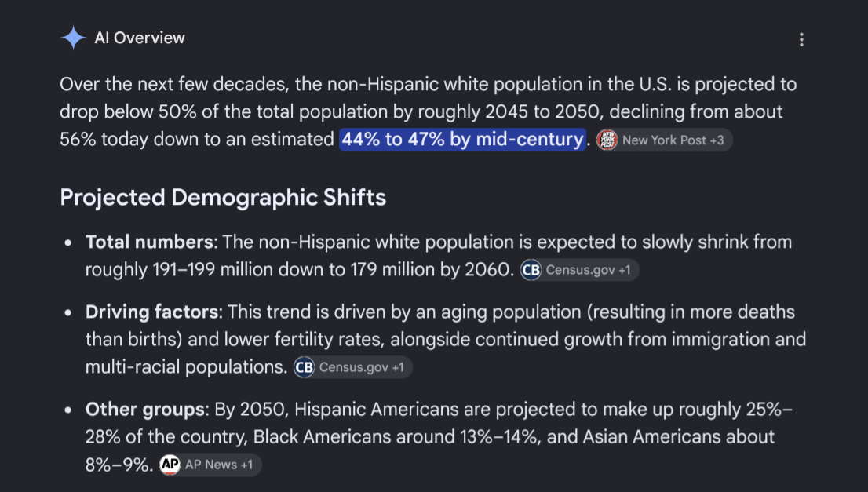This screenshot has width=868, height=492.
Task: Click the bullet point before Total numbers
Action: tap(68, 243)
